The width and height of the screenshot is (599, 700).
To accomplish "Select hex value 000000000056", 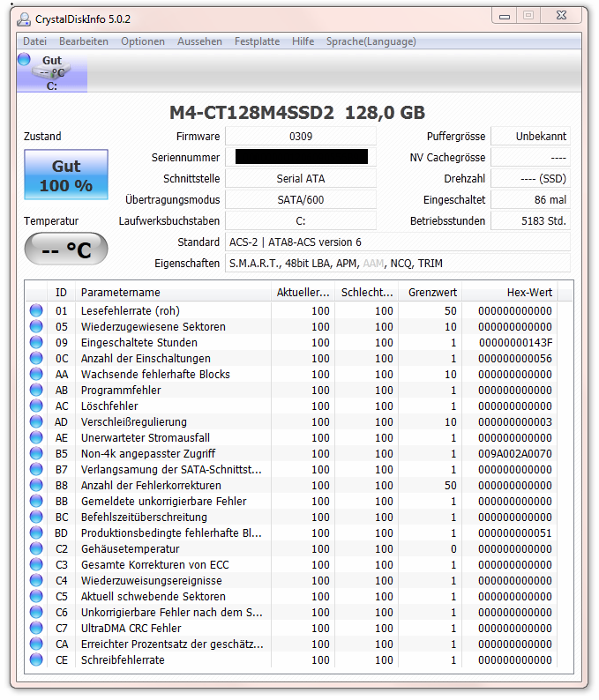I will click(515, 359).
